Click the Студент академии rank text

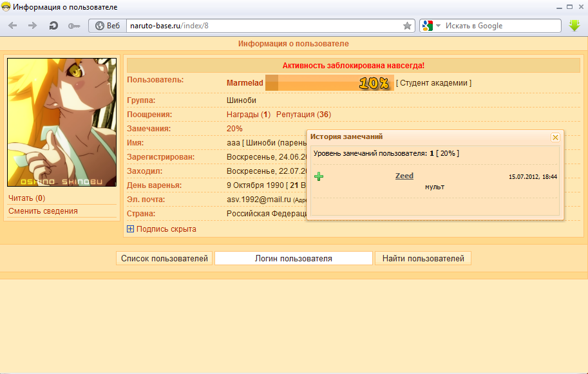coord(433,83)
